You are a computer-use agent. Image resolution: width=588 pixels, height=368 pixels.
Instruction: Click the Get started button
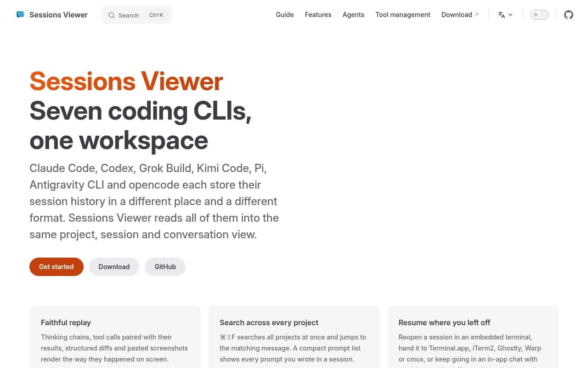click(57, 267)
